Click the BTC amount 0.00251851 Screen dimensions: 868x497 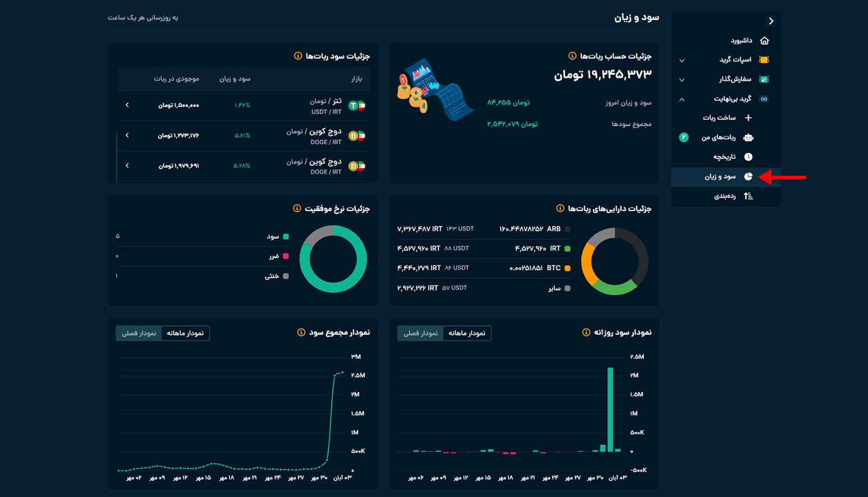pos(526,268)
